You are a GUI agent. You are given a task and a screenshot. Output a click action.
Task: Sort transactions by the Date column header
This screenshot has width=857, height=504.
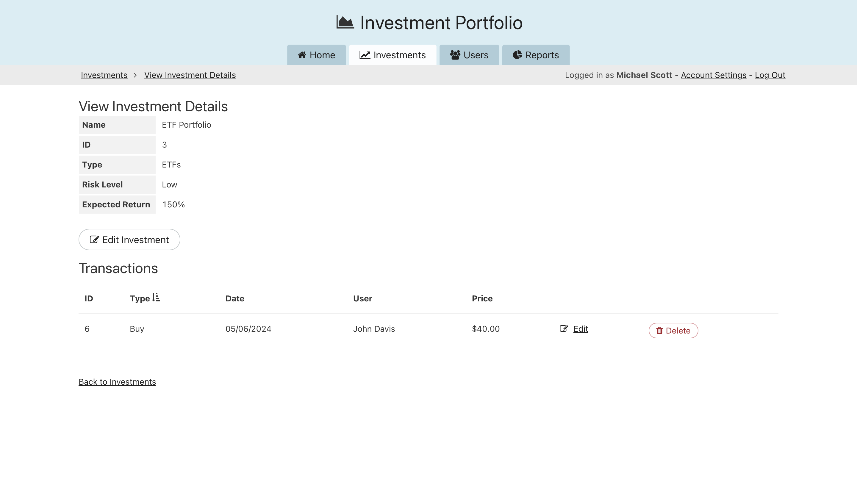pos(235,299)
